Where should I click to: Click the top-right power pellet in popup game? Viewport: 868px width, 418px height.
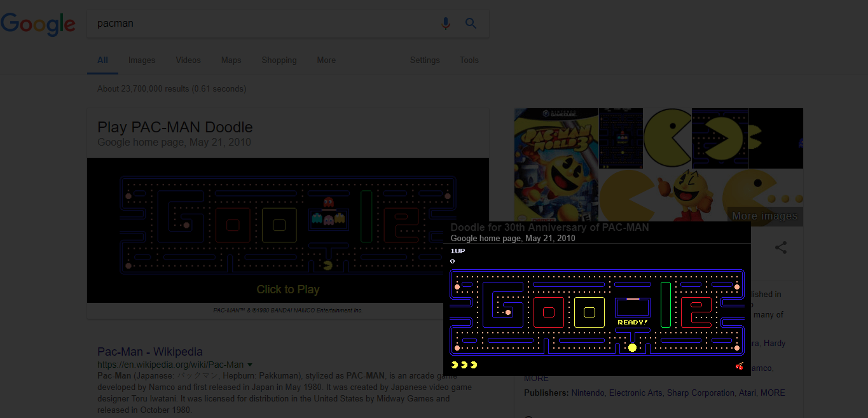737,287
